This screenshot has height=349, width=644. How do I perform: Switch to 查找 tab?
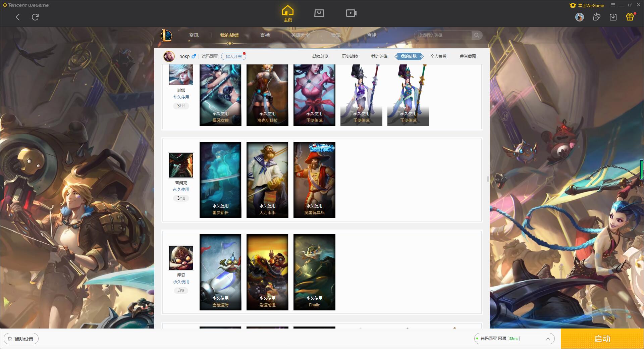(371, 35)
